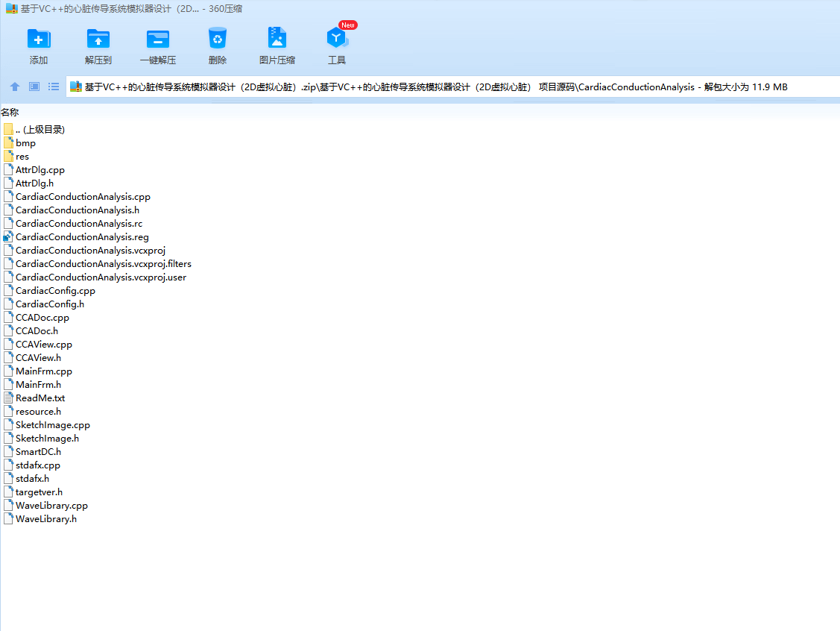Select CardiacConductionAnalysis.rc file name
840x631 pixels.
79,224
